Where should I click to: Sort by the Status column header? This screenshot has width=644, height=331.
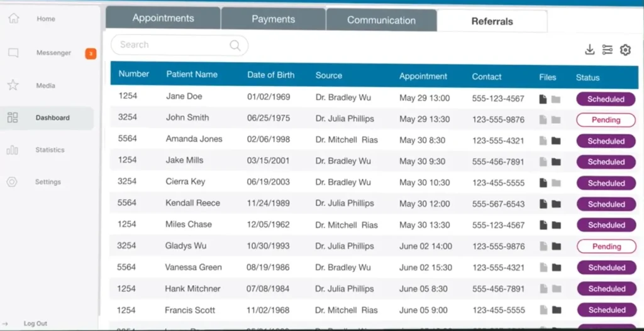587,77
